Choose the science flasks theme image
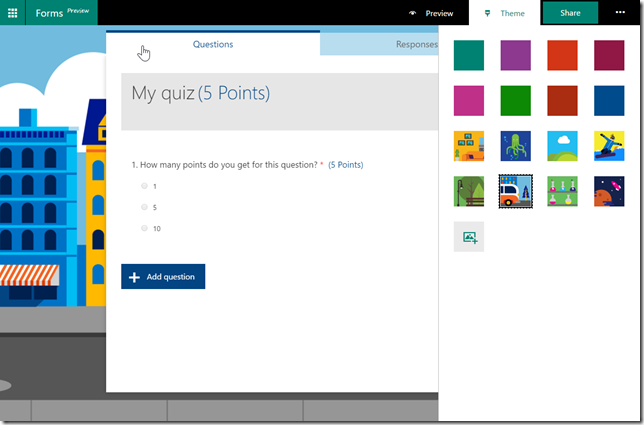 click(562, 191)
